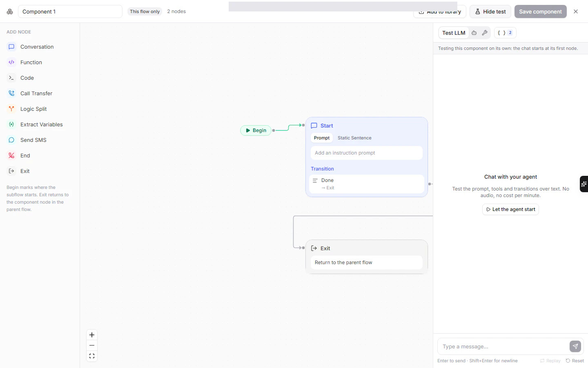
Task: Click the sparkle assistant icon on right edge
Action: pos(584,184)
